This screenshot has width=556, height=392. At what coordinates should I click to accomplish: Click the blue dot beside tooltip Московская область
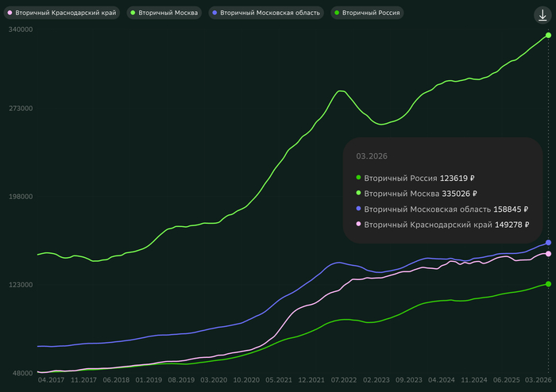tap(359, 209)
